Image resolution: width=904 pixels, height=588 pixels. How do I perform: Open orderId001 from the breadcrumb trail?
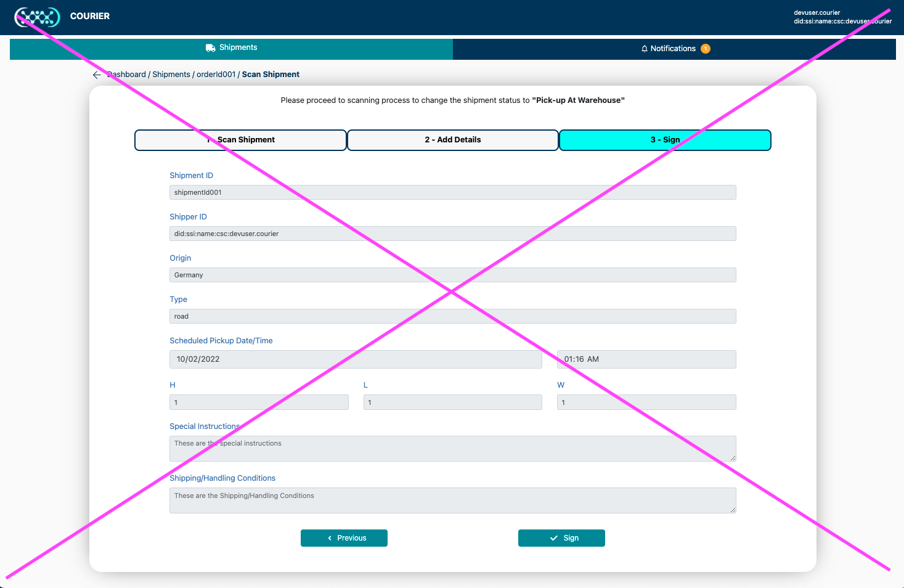tap(215, 74)
